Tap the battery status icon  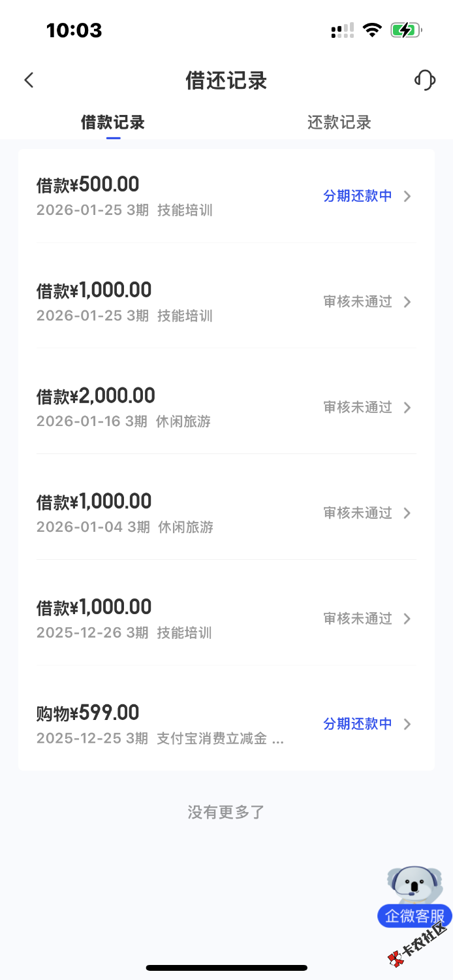(406, 30)
